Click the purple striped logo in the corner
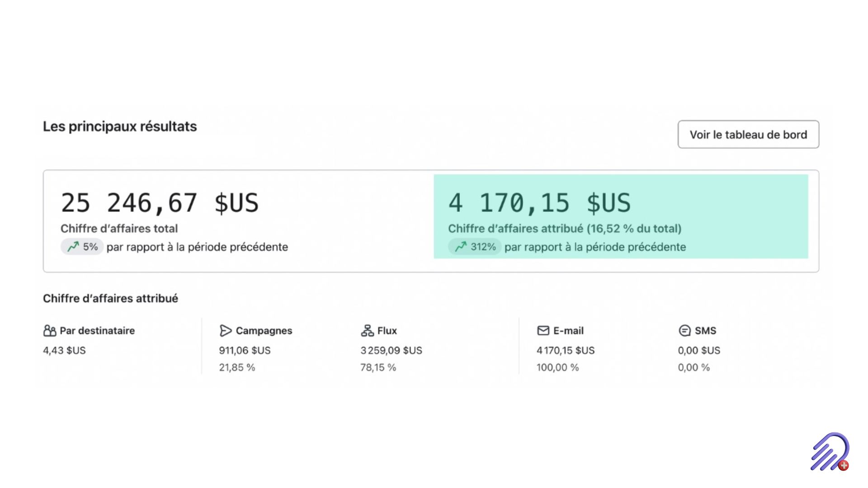868x488 pixels. 830,452
